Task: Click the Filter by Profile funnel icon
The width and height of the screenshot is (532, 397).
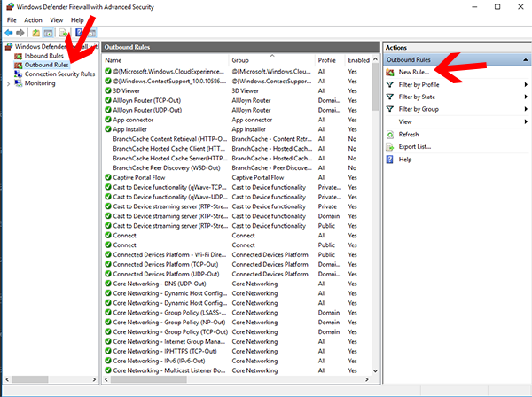Action: pyautogui.click(x=390, y=84)
